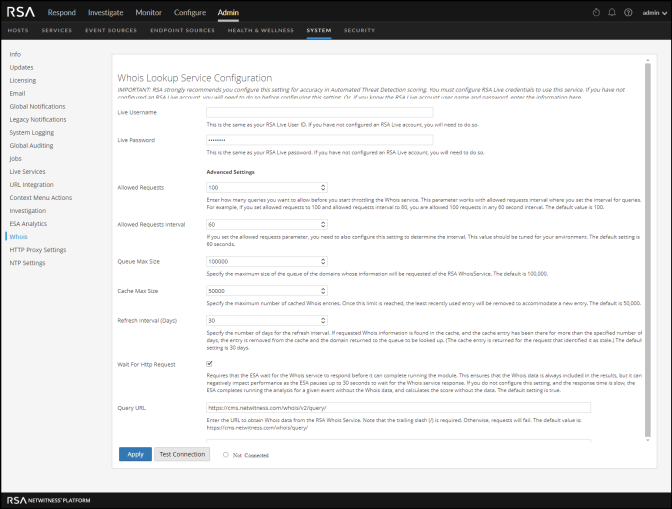Open Updates in the sidebar
This screenshot has width=672, height=509.
(21, 67)
